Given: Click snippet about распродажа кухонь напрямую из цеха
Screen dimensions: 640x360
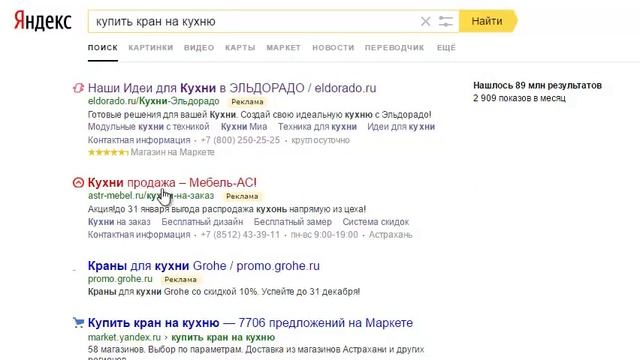Looking at the screenshot, I should coord(227,209).
